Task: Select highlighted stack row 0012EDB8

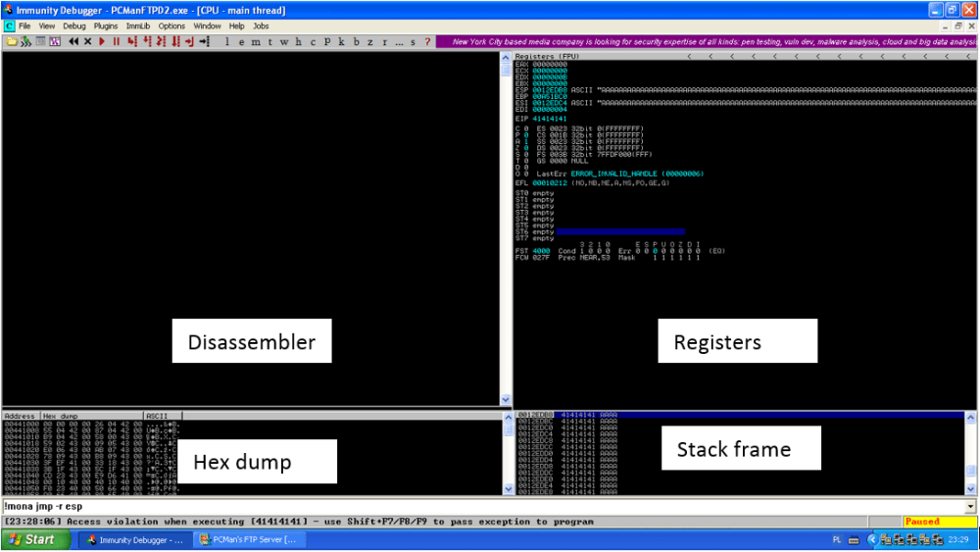Action: click(x=740, y=415)
